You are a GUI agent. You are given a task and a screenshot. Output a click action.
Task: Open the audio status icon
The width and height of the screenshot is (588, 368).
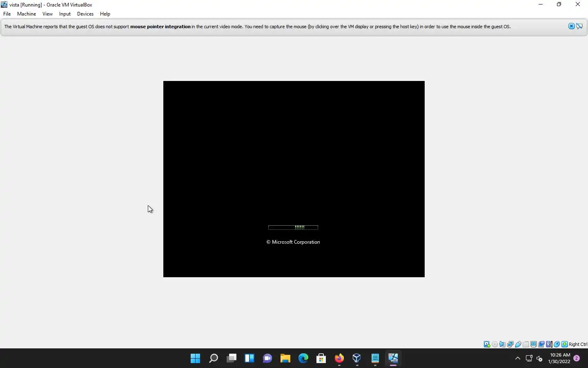coord(503,344)
